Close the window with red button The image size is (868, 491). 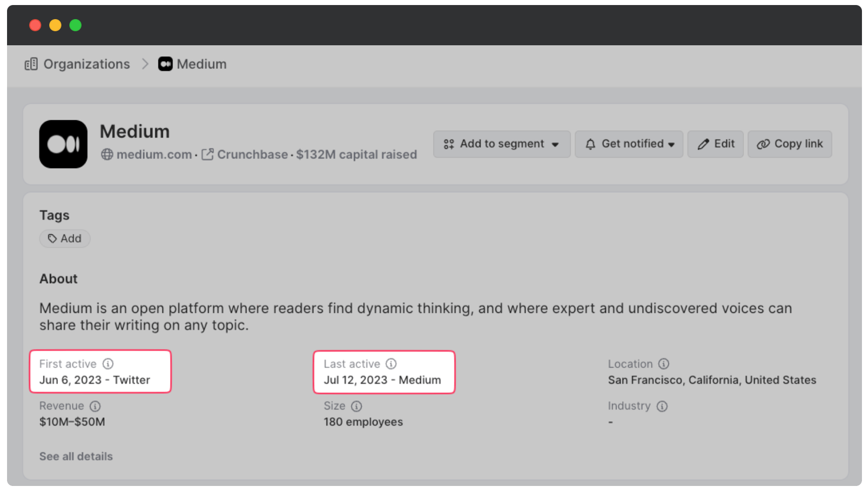pos(35,25)
